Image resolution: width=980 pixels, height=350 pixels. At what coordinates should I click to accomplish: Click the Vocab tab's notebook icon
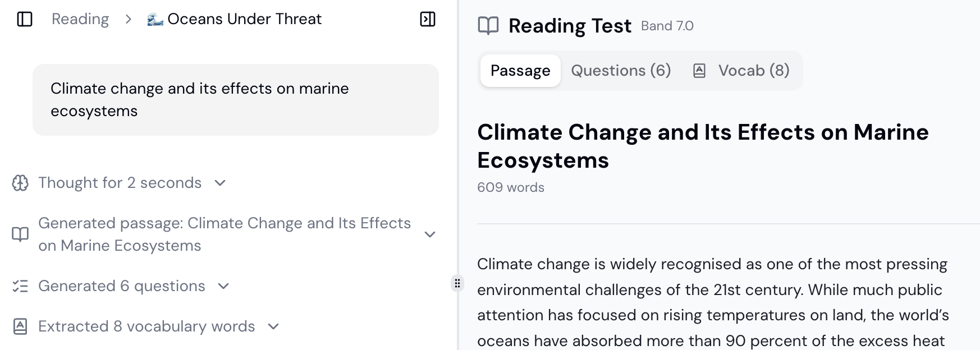coord(699,71)
